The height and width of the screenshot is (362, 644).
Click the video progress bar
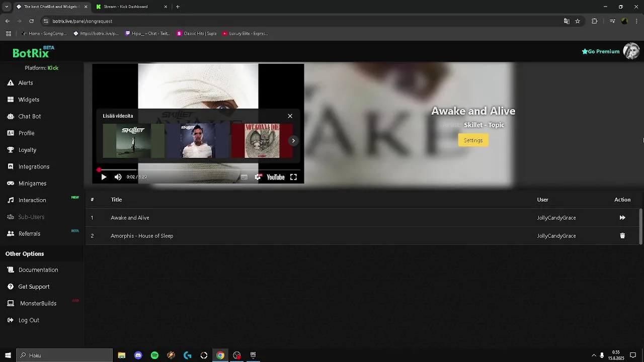click(x=199, y=170)
